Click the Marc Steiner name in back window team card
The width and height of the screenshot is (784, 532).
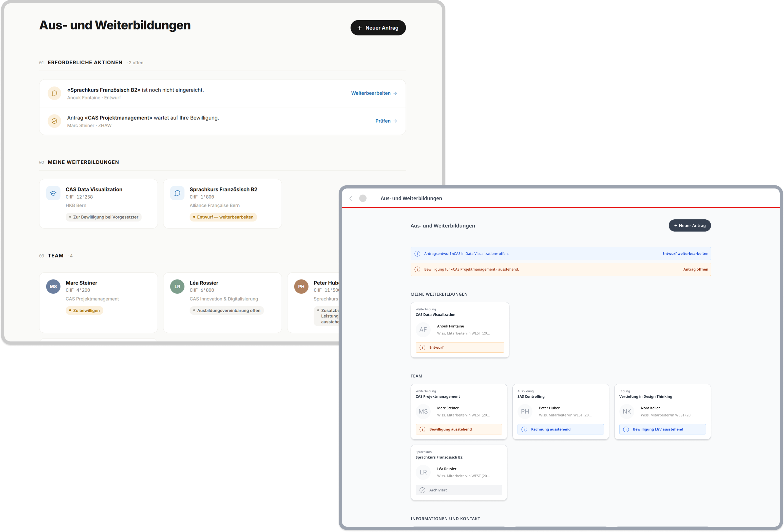click(81, 283)
